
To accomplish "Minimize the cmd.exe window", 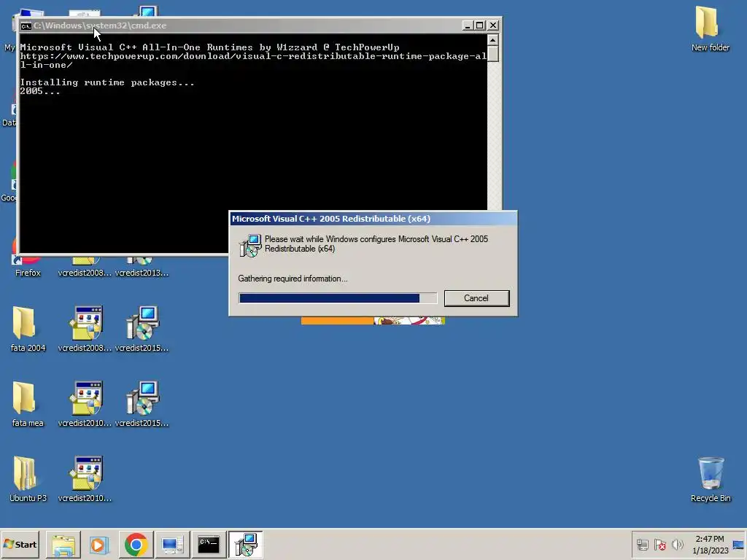I will [x=468, y=26].
